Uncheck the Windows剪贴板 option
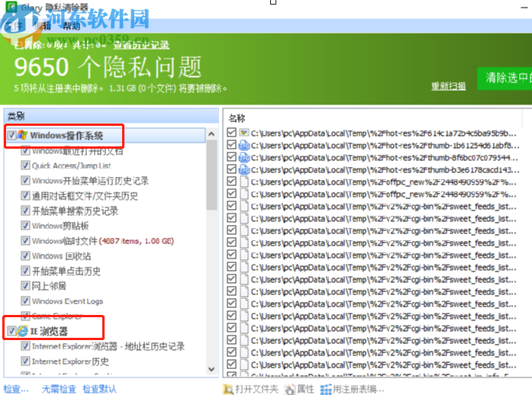 pos(25,226)
